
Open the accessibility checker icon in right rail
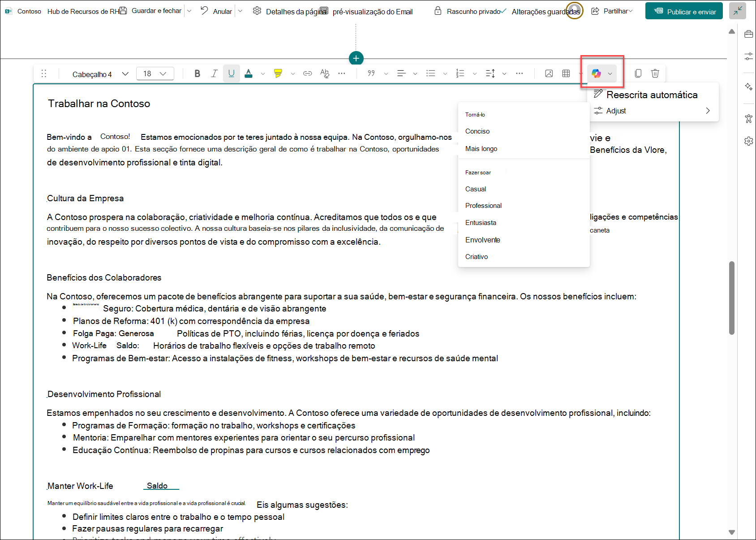pos(748,119)
